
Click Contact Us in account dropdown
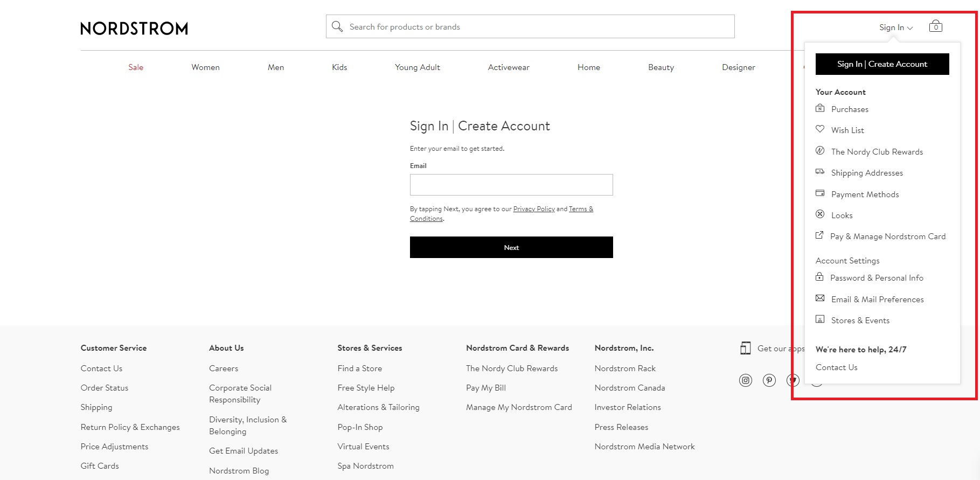tap(836, 367)
